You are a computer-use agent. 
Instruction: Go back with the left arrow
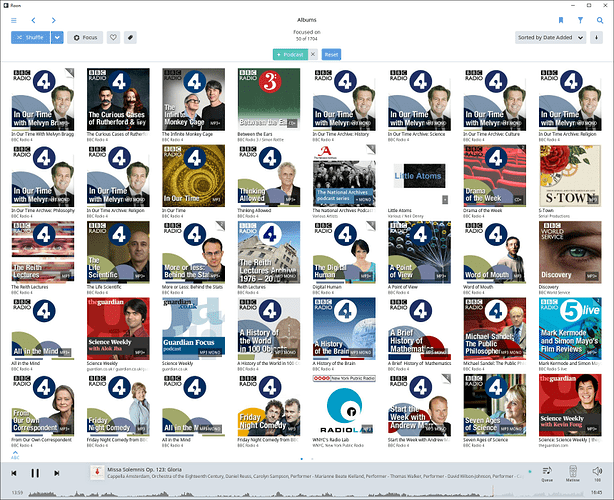(33, 20)
